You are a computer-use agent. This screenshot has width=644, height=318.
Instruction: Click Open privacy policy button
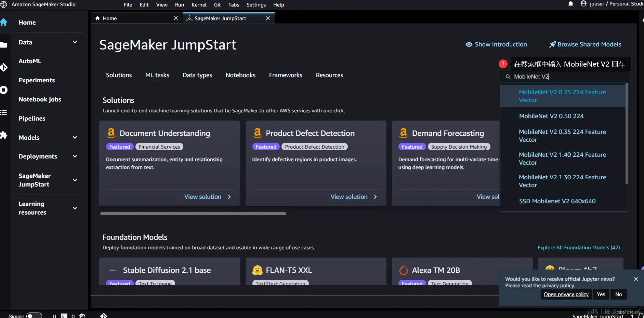pyautogui.click(x=566, y=294)
